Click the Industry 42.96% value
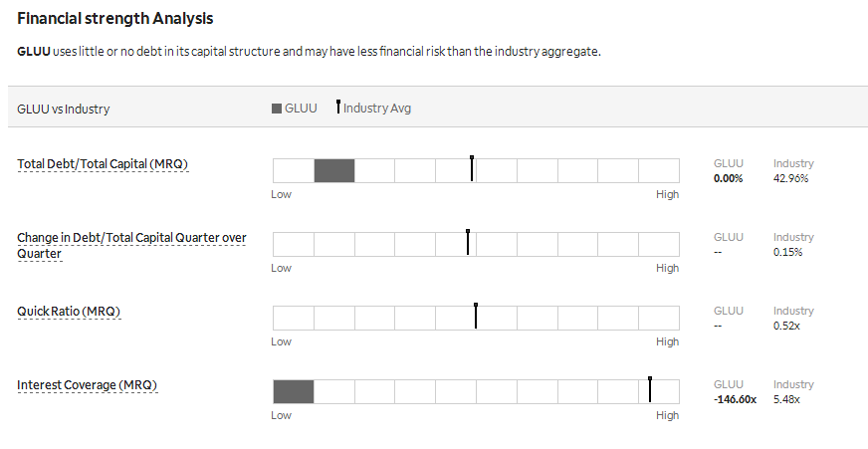868x449 pixels. tap(790, 178)
